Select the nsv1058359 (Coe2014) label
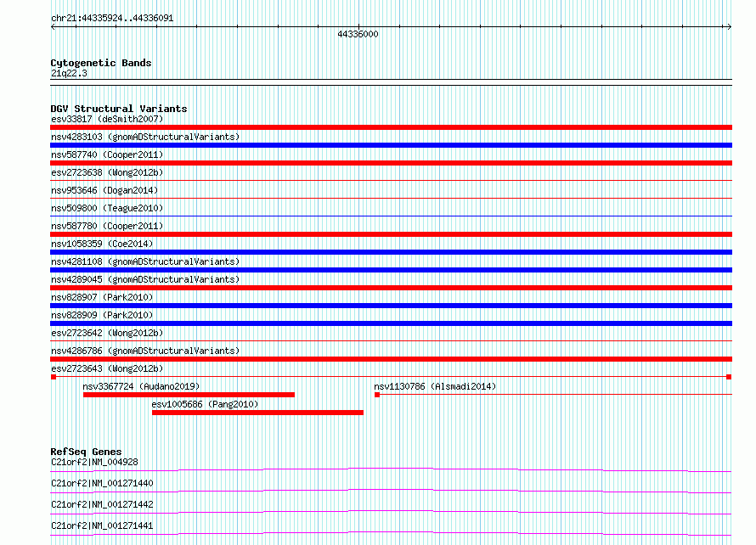This screenshot has width=756, height=545. click(102, 244)
